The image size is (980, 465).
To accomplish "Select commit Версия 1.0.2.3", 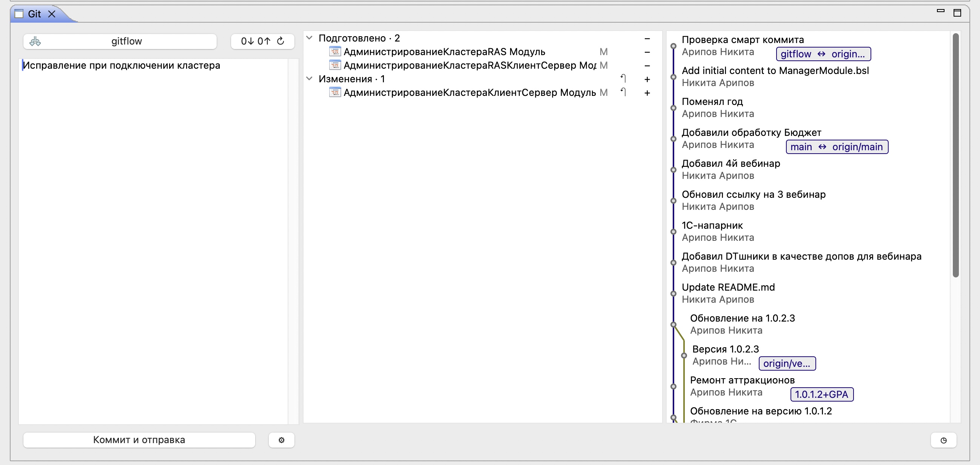I will click(726, 349).
